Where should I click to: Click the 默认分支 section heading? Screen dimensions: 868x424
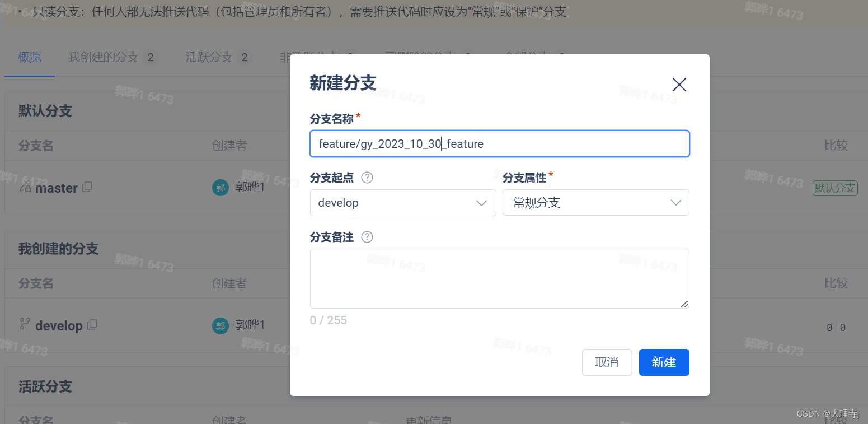pos(45,111)
